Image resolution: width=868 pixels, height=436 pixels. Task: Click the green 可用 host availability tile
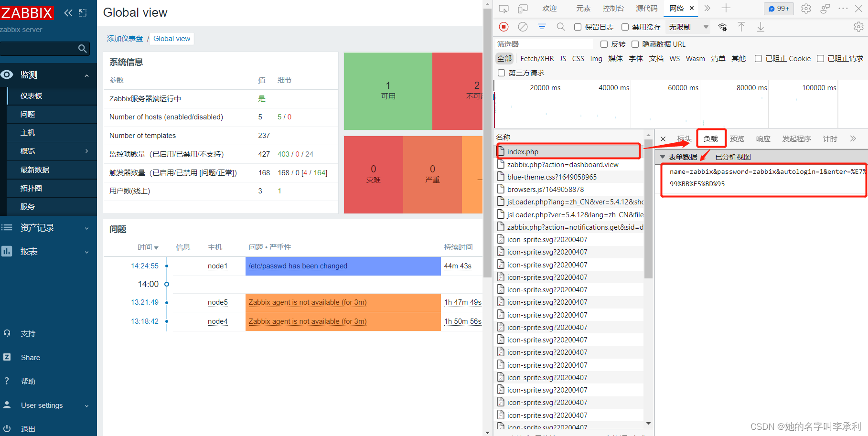click(388, 91)
